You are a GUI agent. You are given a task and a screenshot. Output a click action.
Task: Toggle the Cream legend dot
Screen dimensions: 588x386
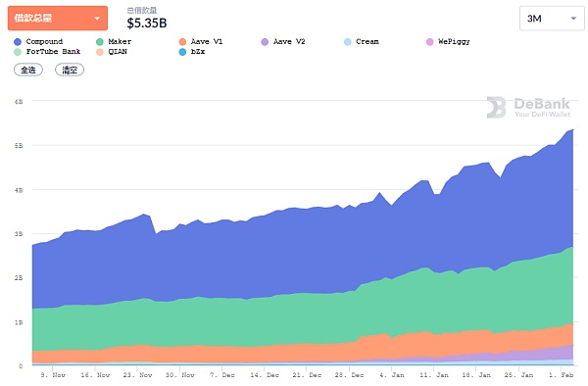click(x=348, y=41)
